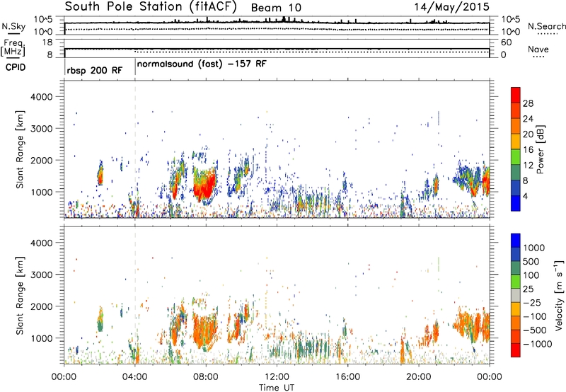Click the '20:00' time tick label
The width and height of the screenshot is (566, 392).
pyautogui.click(x=419, y=377)
